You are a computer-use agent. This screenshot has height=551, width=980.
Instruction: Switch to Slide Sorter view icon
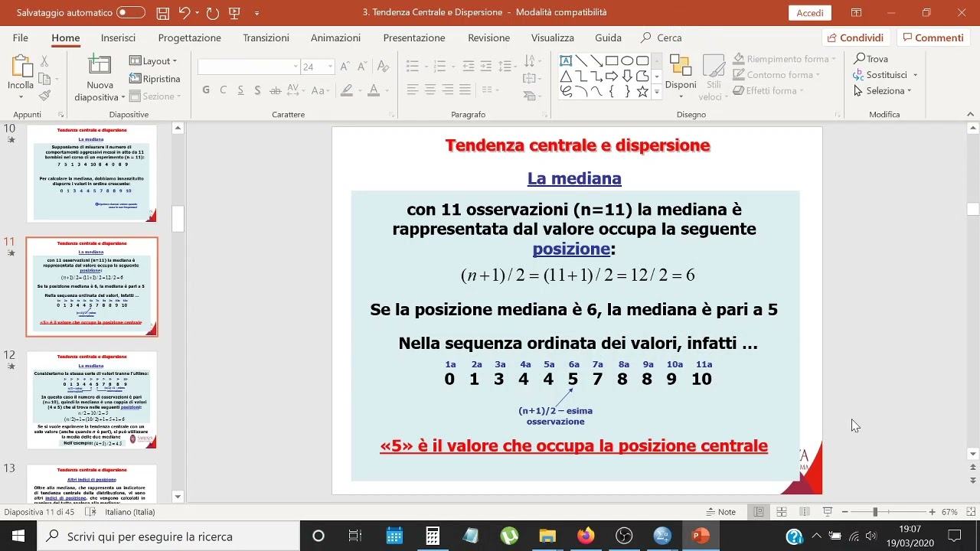(x=782, y=512)
